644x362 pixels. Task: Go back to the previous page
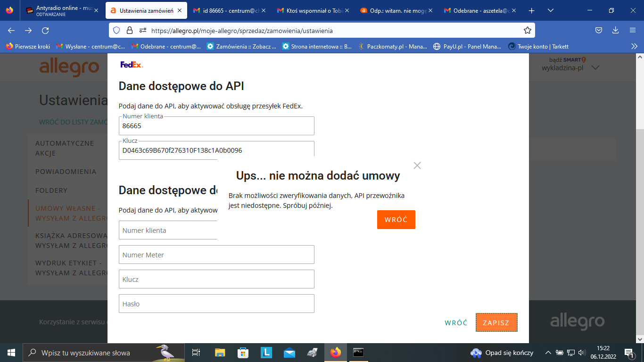(11, 30)
